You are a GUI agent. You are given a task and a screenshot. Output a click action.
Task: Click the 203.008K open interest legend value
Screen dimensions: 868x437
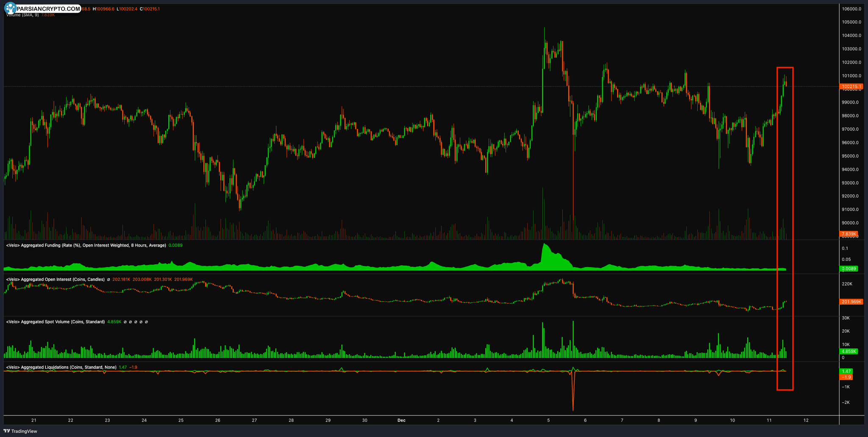pos(142,279)
